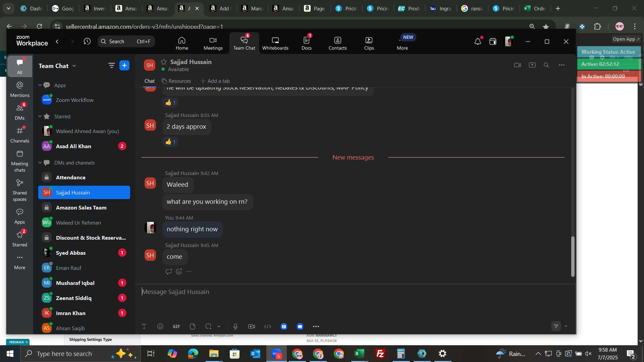This screenshot has width=644, height=362.
Task: Click Open App in the Chrome window
Action: point(626,39)
